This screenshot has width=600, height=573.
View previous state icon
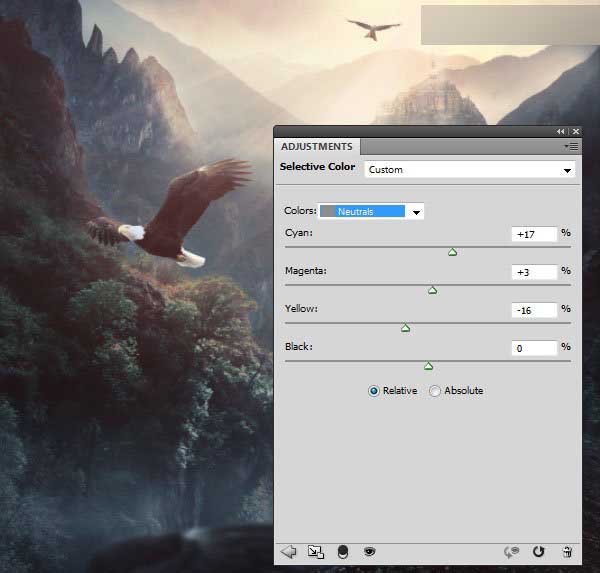pyautogui.click(x=511, y=552)
